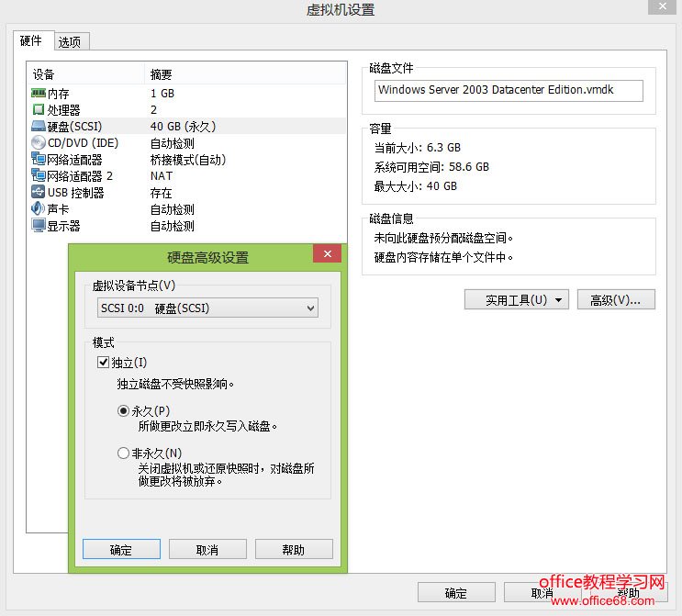
Task: Select the 显示器 row text
Action: [x=64, y=225]
